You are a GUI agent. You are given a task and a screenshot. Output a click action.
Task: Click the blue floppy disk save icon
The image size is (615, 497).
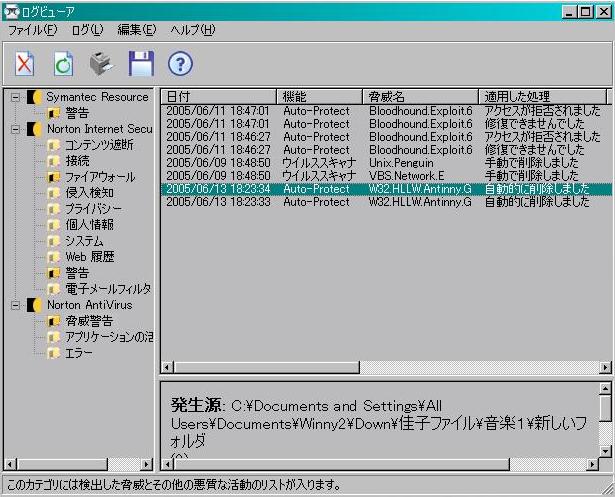click(141, 64)
